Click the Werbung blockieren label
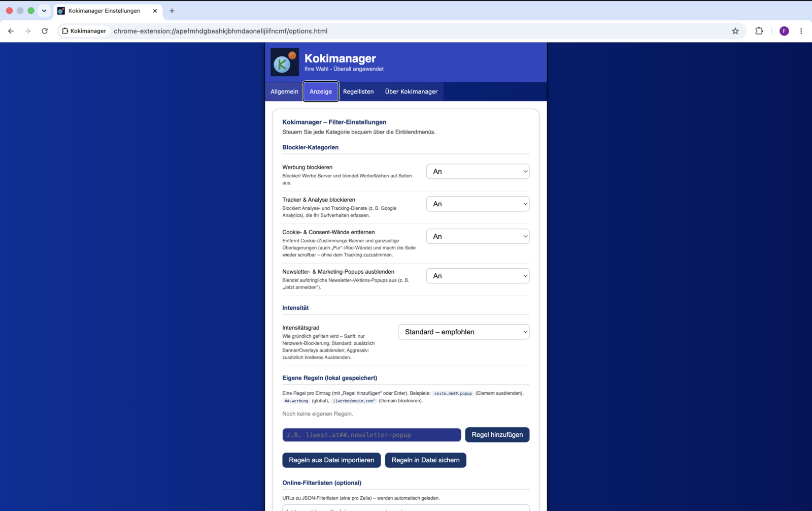Image resolution: width=812 pixels, height=511 pixels. (x=308, y=167)
